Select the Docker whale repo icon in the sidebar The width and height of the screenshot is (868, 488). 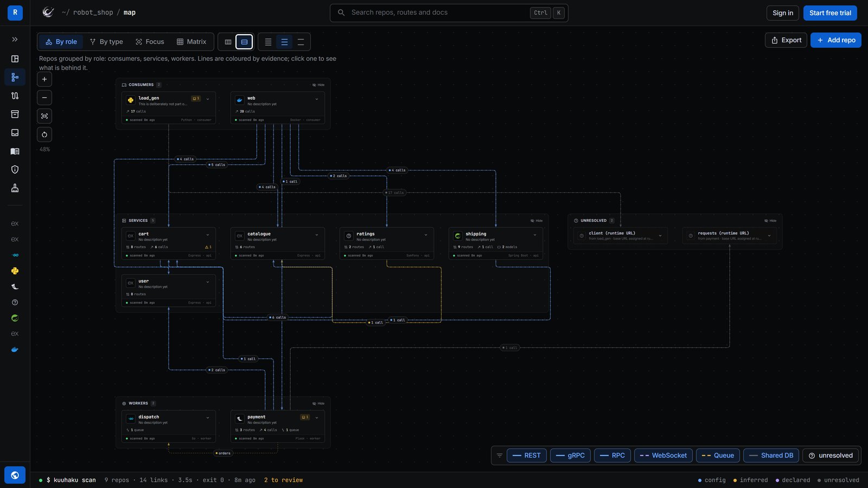tap(15, 349)
